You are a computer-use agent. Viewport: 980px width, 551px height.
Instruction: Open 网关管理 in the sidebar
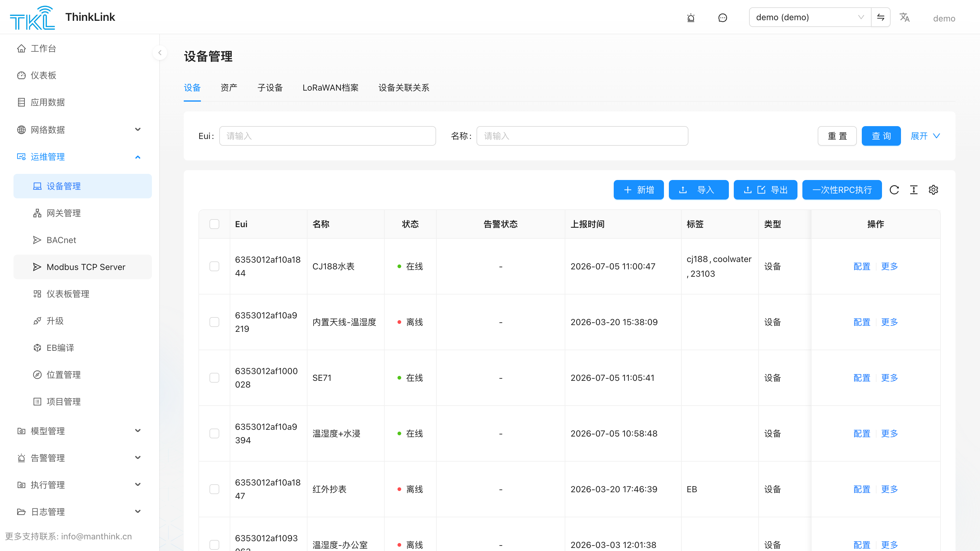83,213
